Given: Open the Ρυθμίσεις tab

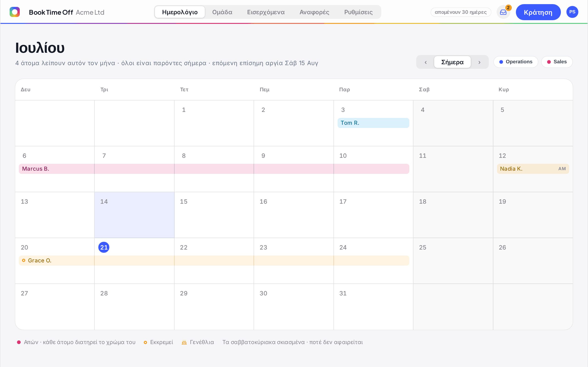Looking at the screenshot, I should 358,12.
